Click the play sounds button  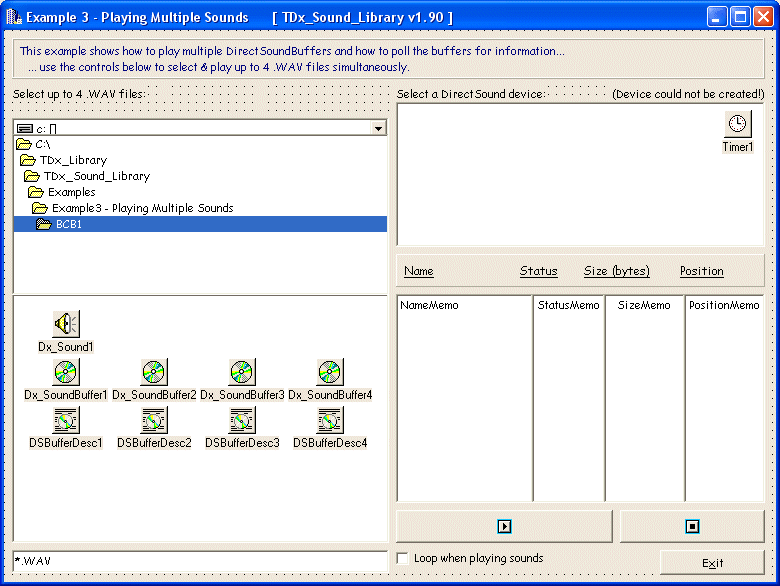tap(504, 526)
